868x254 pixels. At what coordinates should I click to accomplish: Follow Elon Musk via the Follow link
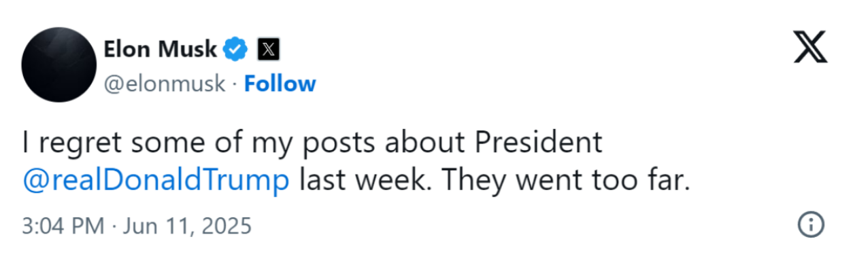(x=280, y=84)
